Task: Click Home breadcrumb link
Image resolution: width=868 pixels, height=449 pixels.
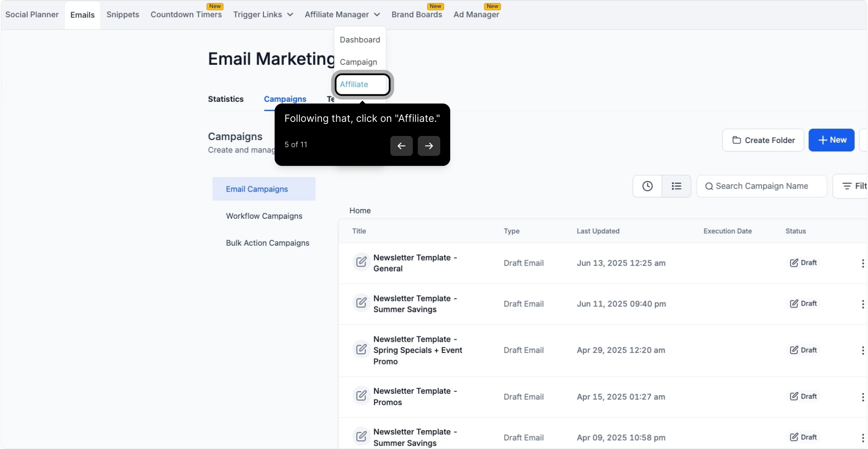Action: tap(360, 210)
